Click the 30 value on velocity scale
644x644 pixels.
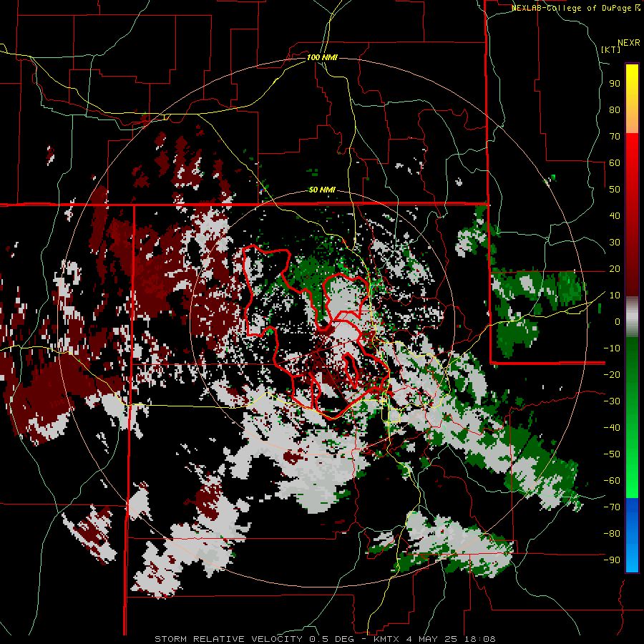pos(615,243)
